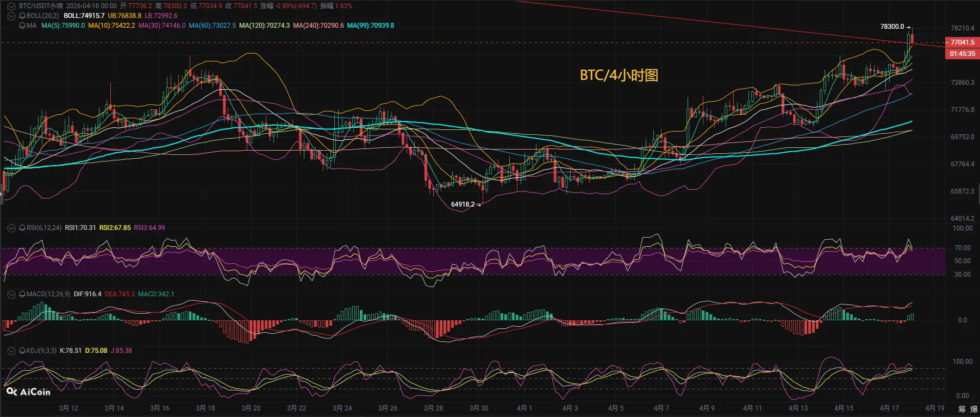Set an alert with the BOLL bell icon
Screen dimensions: 980x417
tap(22, 16)
